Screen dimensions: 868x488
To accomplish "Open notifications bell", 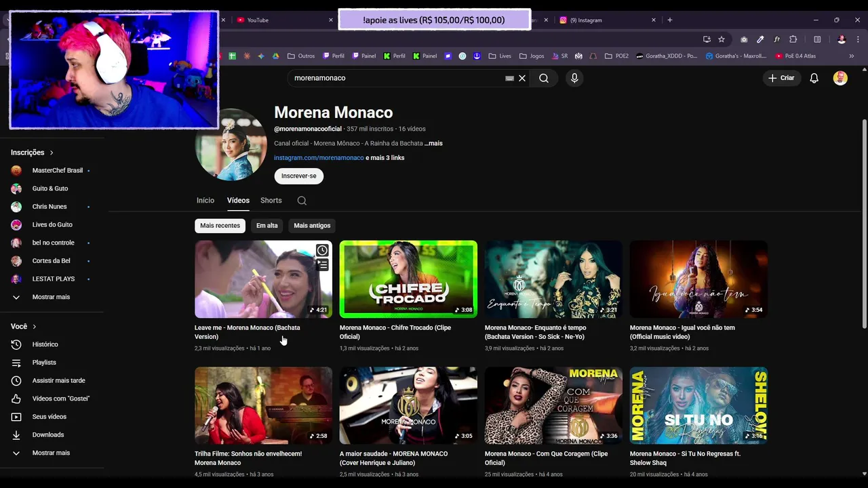I will pos(814,78).
